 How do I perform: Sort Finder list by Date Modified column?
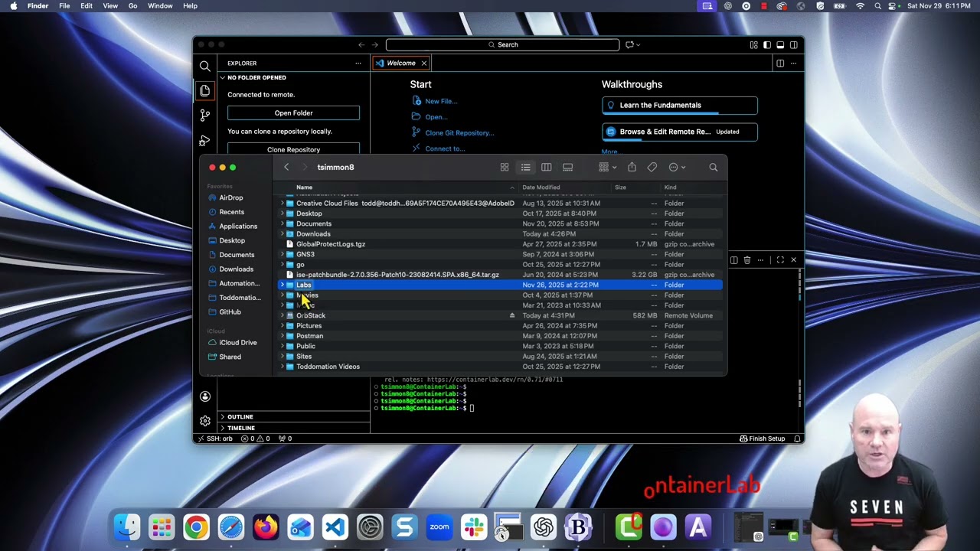click(541, 187)
